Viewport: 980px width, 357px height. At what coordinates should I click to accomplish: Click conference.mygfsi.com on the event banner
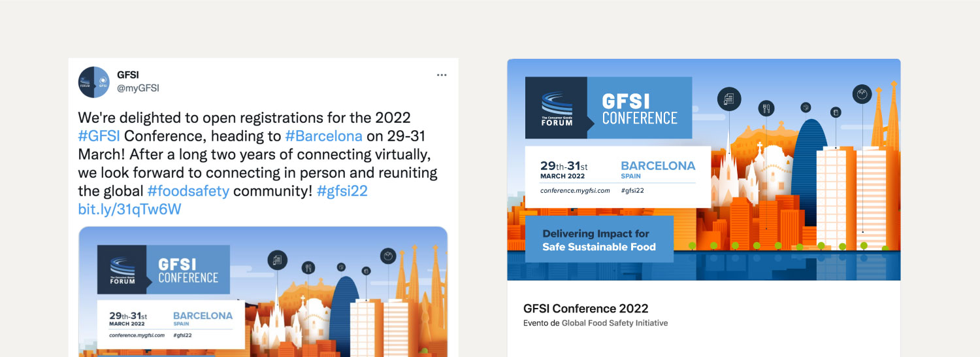click(575, 190)
